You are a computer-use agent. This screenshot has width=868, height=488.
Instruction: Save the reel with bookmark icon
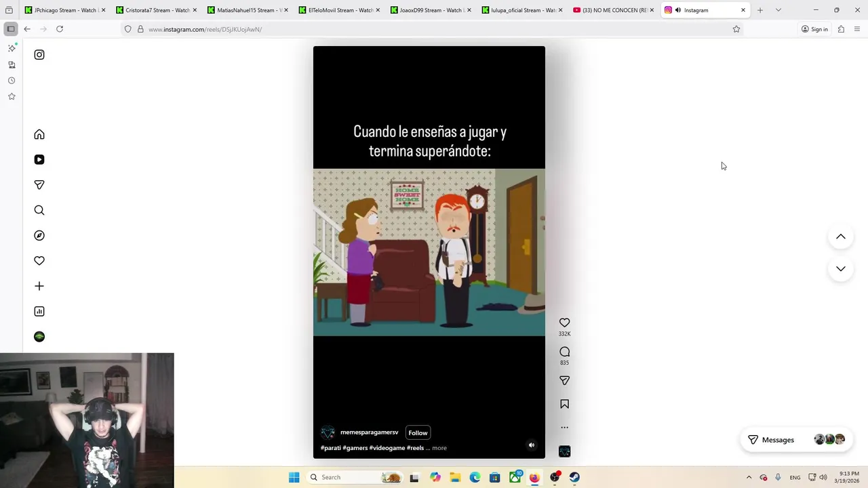click(564, 404)
